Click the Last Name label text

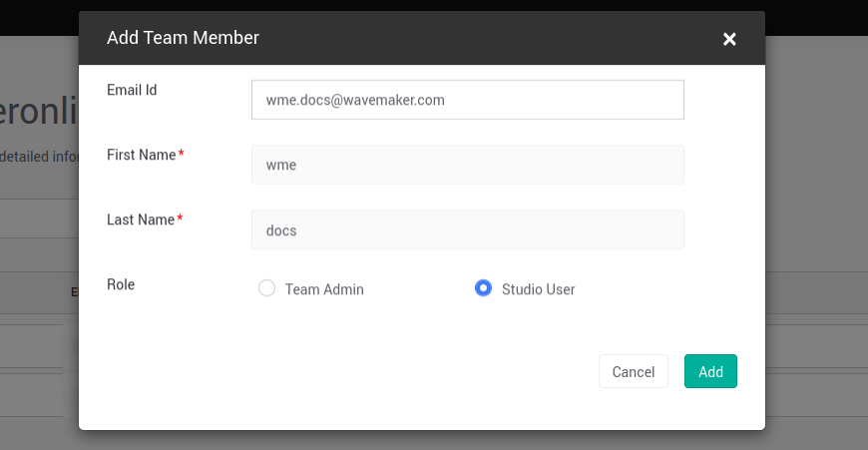141,220
